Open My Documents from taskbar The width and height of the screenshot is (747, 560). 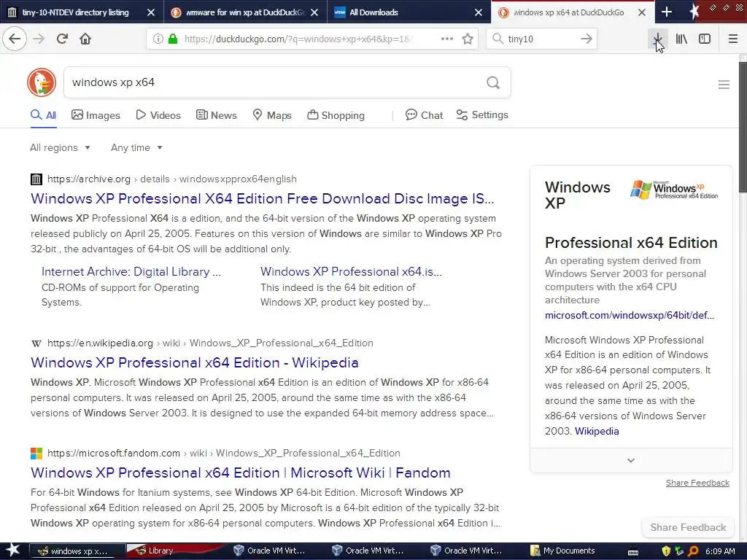pos(562,551)
